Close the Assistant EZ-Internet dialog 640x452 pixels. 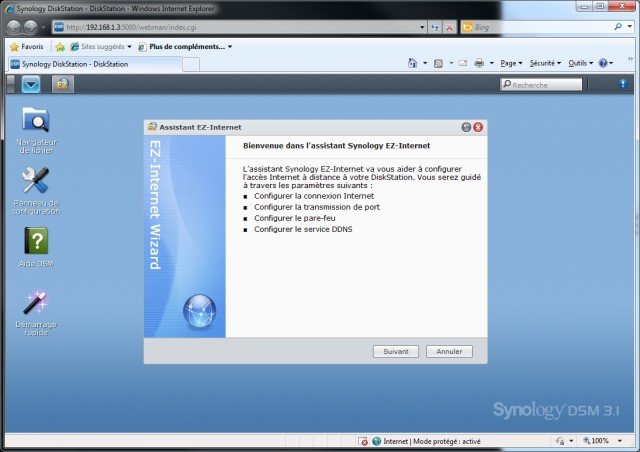(x=478, y=127)
